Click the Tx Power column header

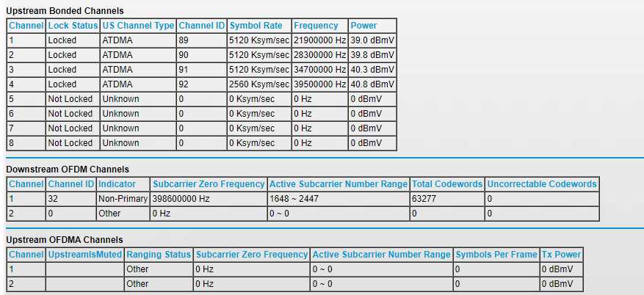pyautogui.click(x=562, y=255)
